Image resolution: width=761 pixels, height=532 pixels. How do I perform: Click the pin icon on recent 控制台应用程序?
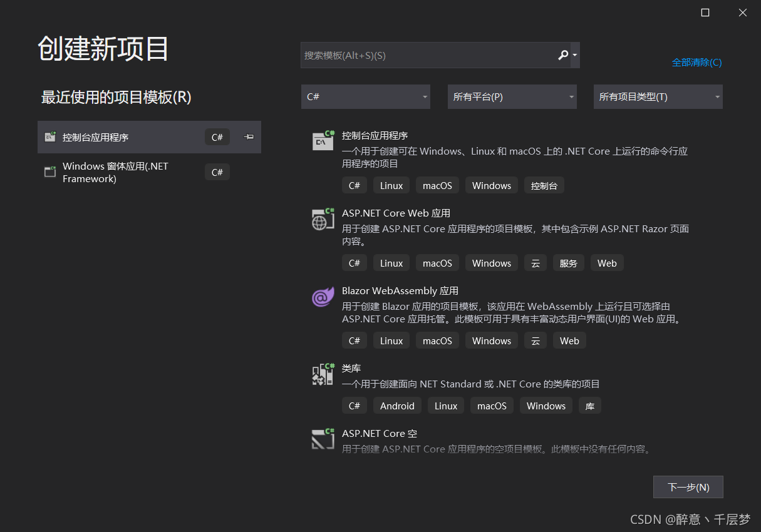coord(249,137)
